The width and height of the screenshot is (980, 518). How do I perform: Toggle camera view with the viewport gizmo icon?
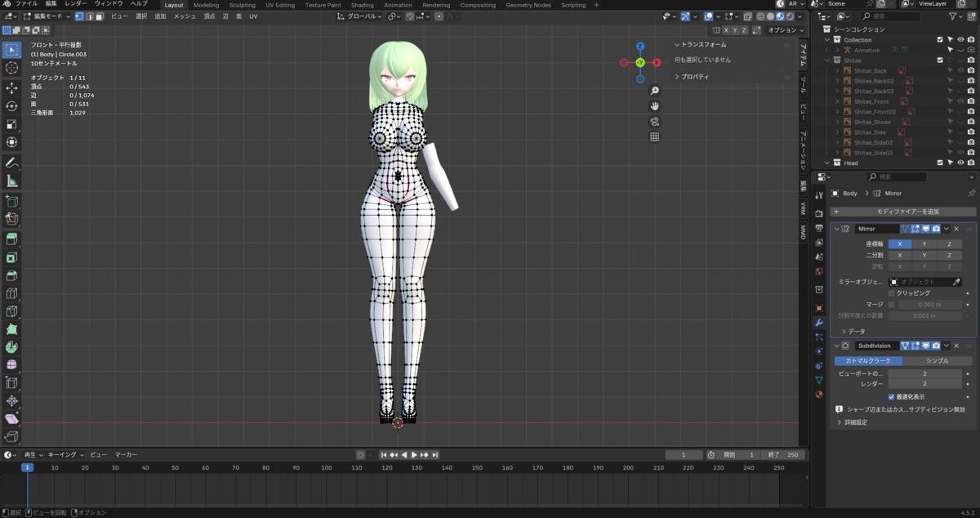654,122
